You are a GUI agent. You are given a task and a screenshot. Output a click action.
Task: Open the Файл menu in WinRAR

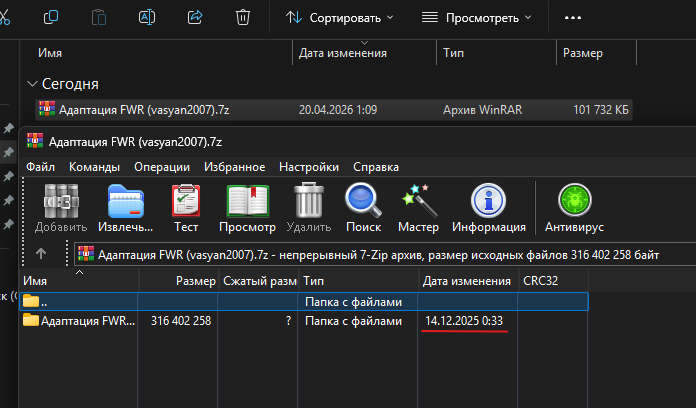[x=40, y=167]
